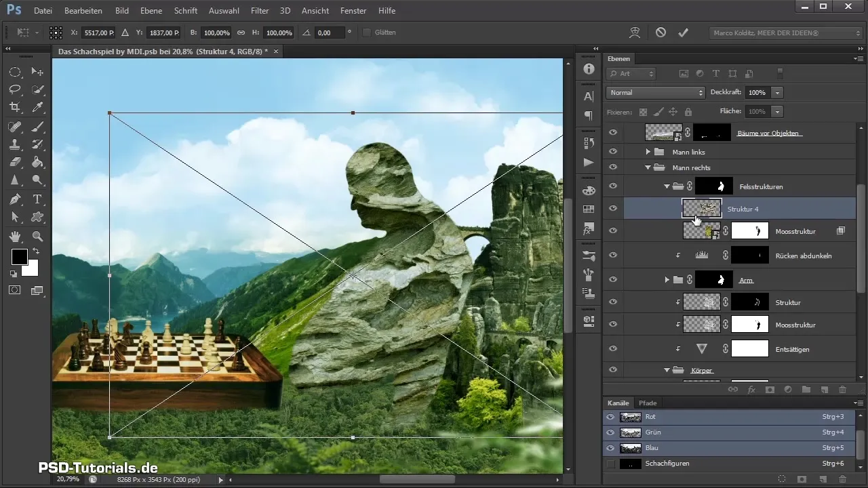This screenshot has height=488, width=868.
Task: Open the Deckkraft opacity dropdown arrow
Action: click(778, 92)
